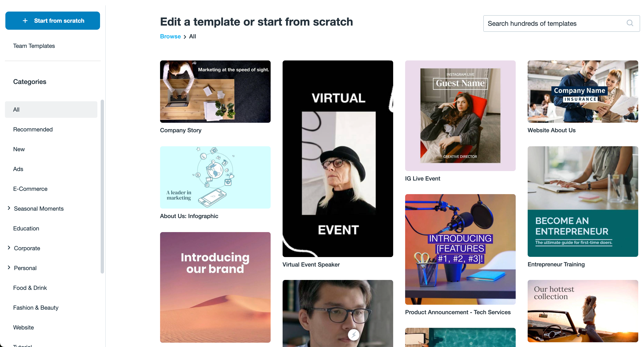The height and width of the screenshot is (347, 644).
Task: Click the Team Templates option
Action: (34, 46)
